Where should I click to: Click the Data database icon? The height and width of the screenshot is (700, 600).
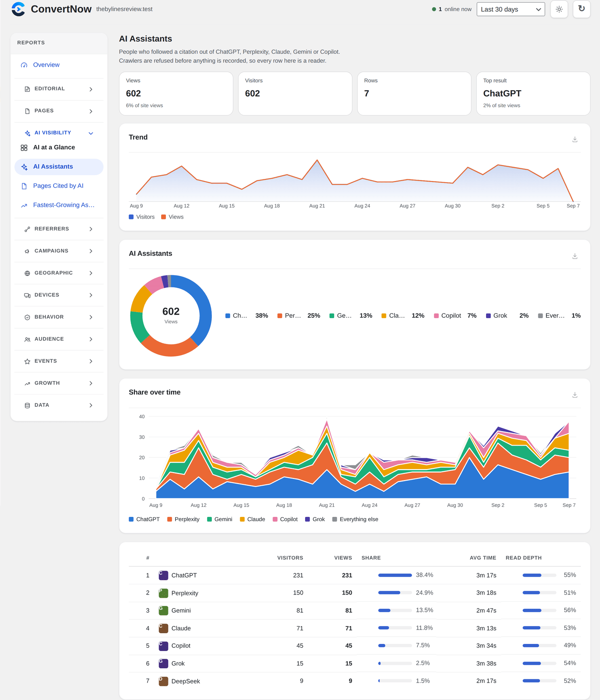27,405
